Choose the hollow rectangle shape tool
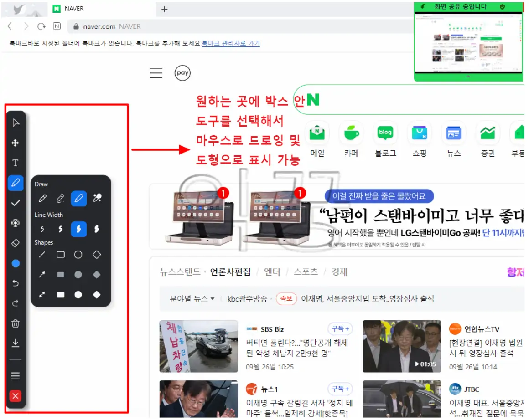 pyautogui.click(x=60, y=255)
